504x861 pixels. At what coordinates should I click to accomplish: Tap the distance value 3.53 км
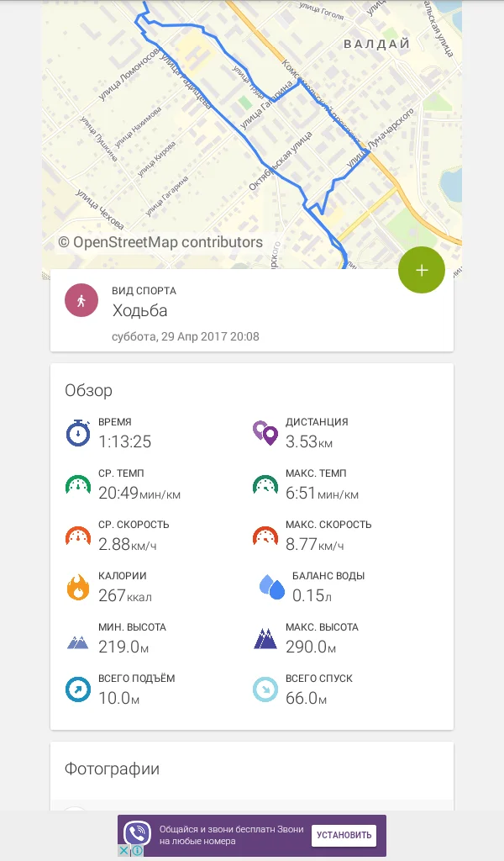pyautogui.click(x=309, y=441)
